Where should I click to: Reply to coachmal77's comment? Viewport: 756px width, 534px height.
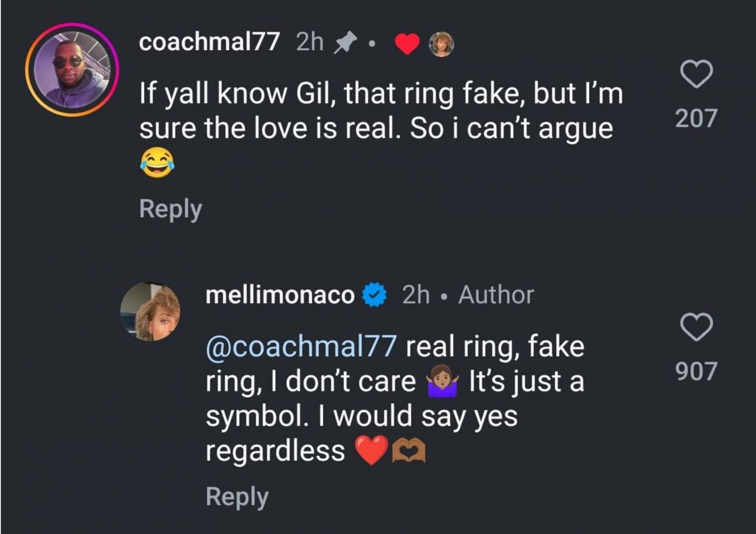pos(169,208)
